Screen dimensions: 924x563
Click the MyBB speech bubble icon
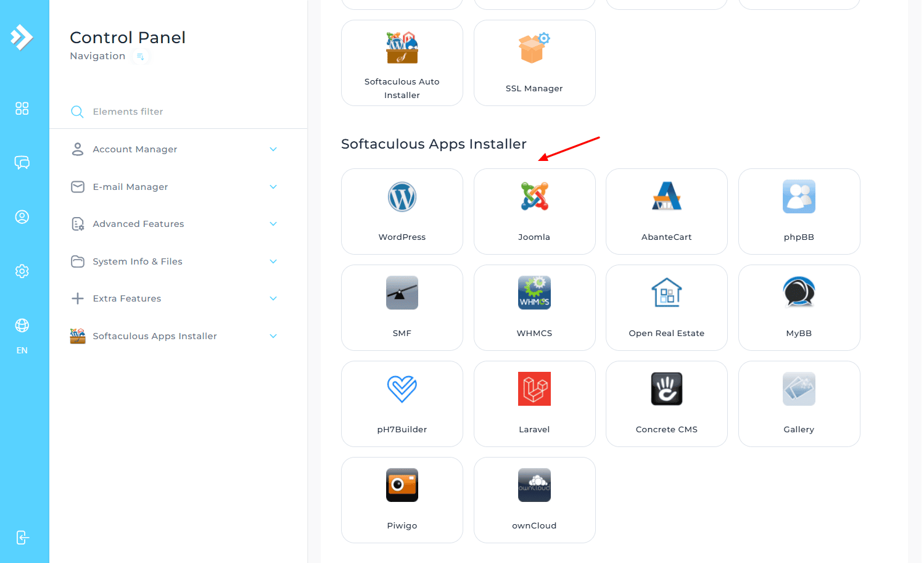click(x=799, y=292)
